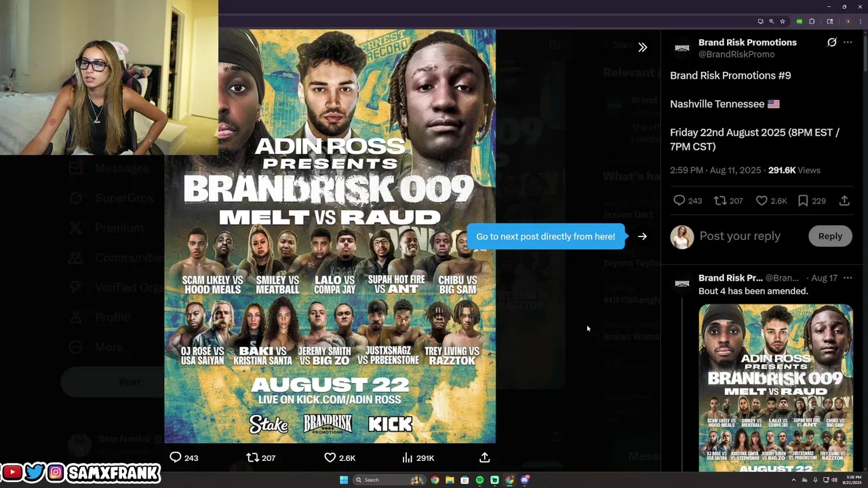Show hidden system tray icons
The height and width of the screenshot is (488, 868).
click(x=793, y=480)
